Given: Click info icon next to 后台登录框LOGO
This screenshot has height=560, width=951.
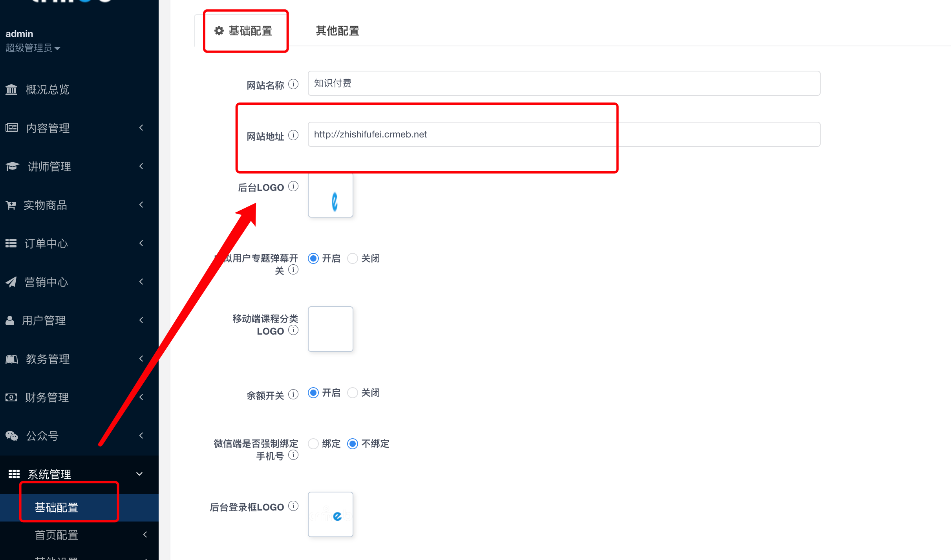Looking at the screenshot, I should point(293,506).
